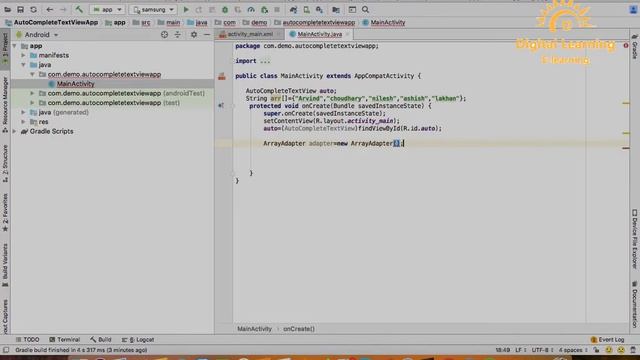Viewport: 640px width, 360px height.
Task: Click the Attach Debugger to process icon
Action: [x=264, y=9]
